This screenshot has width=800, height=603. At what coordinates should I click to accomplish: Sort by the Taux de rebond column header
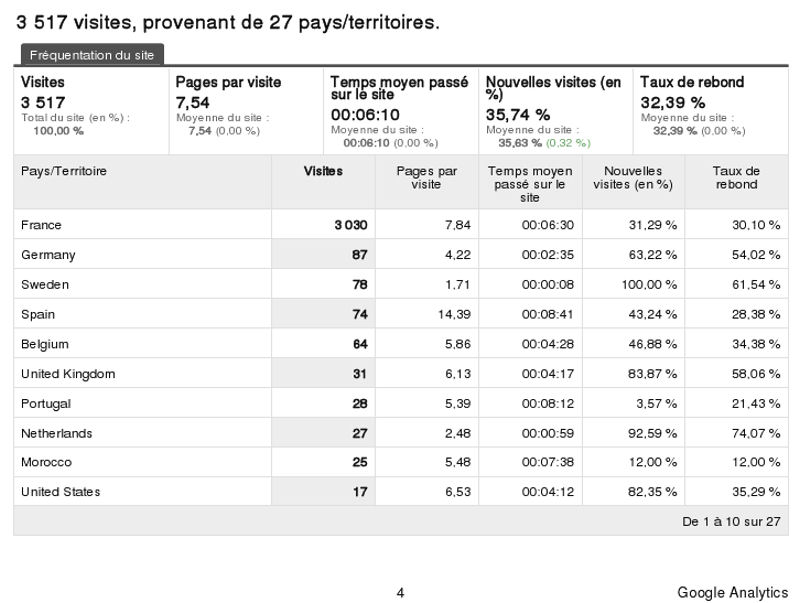pos(736,178)
